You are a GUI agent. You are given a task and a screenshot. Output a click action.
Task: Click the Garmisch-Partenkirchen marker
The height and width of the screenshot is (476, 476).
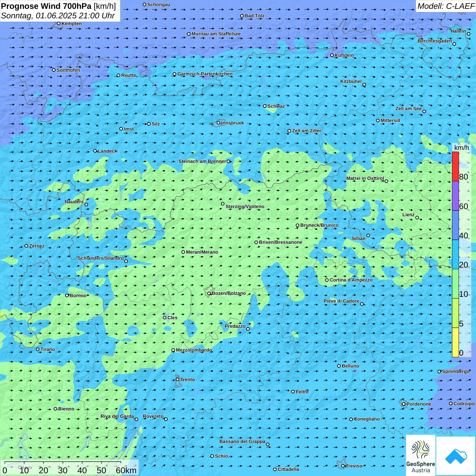[175, 74]
